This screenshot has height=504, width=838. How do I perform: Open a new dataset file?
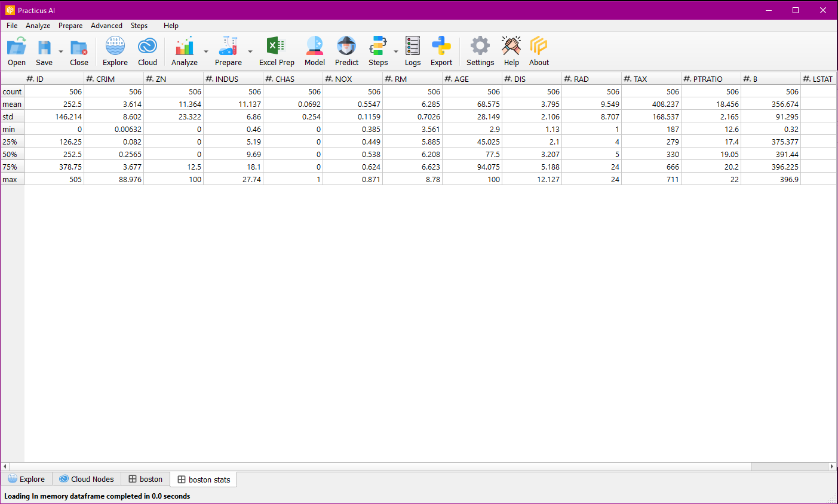point(16,51)
